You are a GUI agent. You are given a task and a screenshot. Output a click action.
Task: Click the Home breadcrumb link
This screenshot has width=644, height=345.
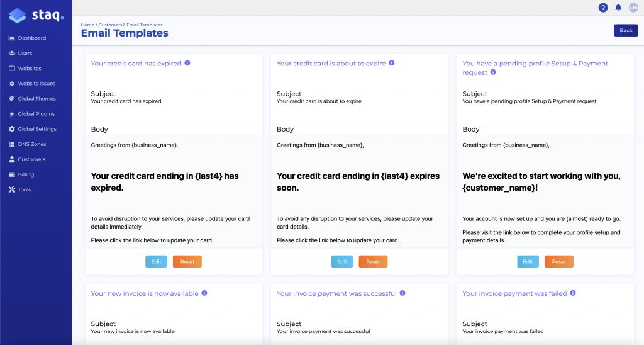pyautogui.click(x=87, y=25)
